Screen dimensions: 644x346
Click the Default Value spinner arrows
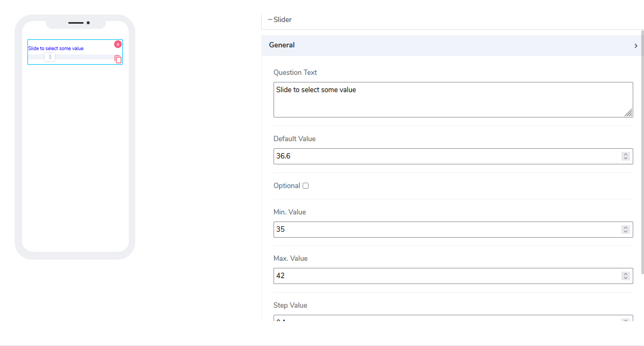(625, 156)
